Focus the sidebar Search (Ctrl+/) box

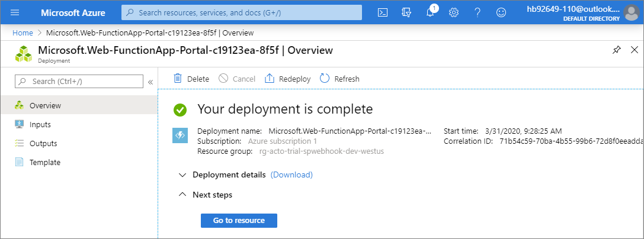pos(79,81)
